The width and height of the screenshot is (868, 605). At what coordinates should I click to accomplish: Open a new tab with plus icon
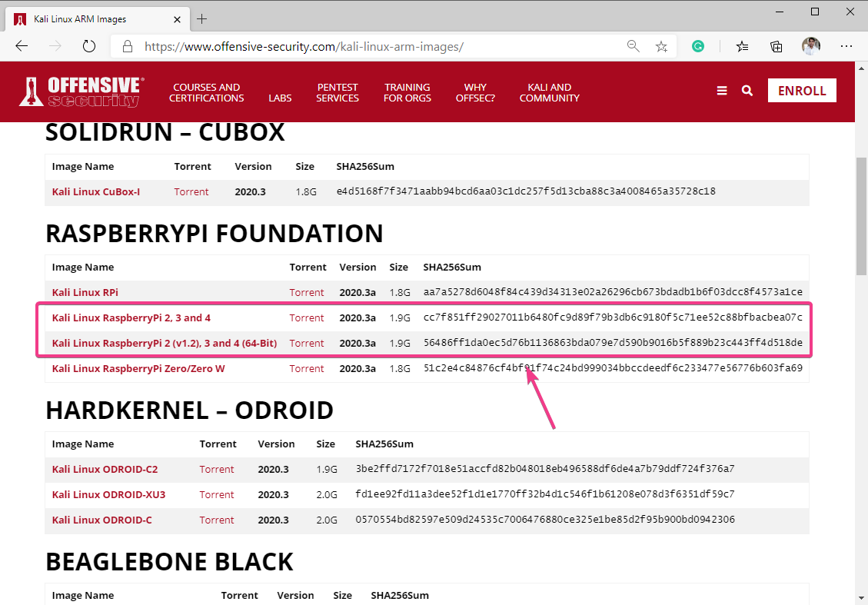coord(202,18)
